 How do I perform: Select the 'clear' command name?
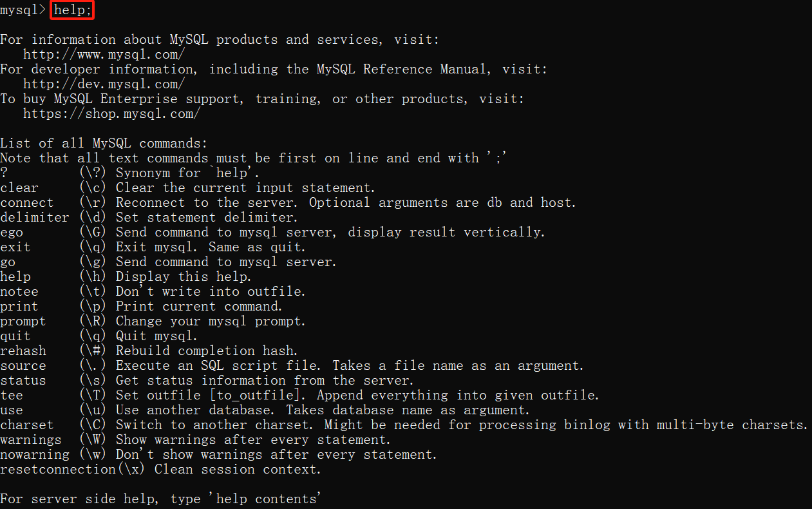(x=19, y=188)
